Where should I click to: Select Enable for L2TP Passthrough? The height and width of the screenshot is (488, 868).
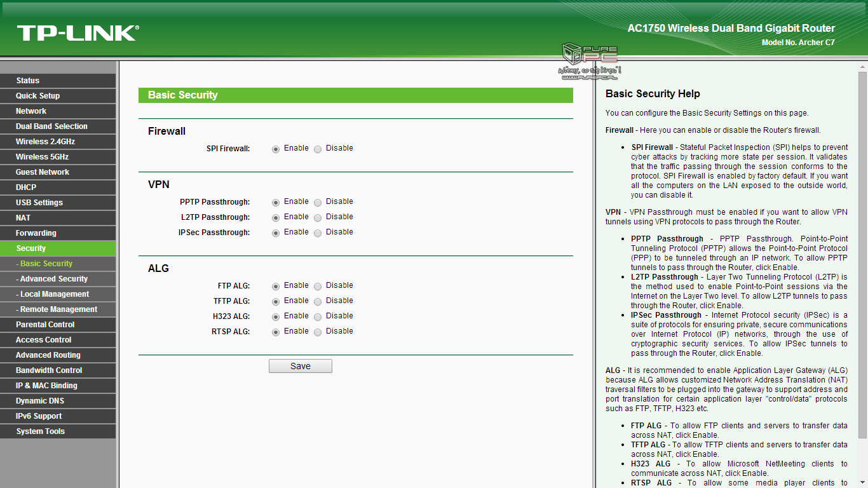click(276, 218)
